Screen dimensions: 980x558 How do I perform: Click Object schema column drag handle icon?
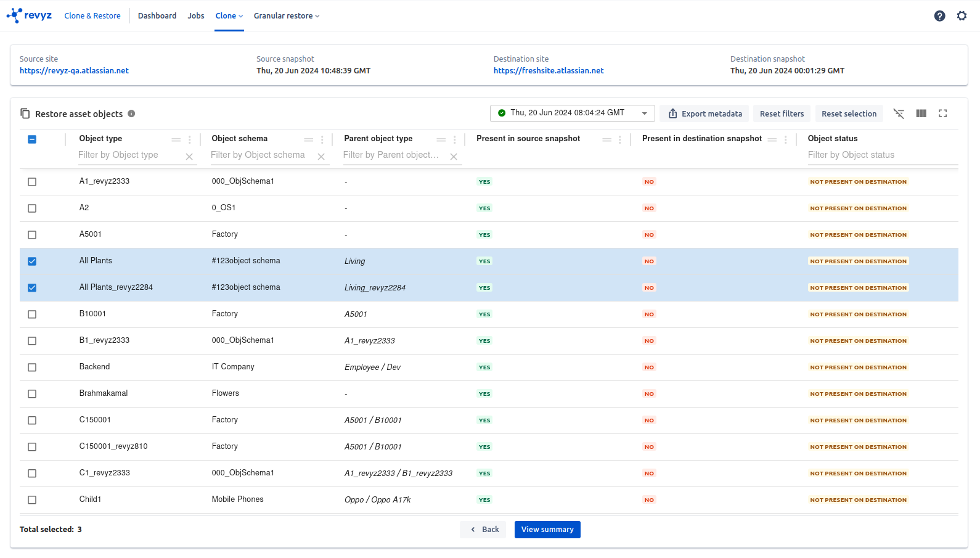point(309,140)
